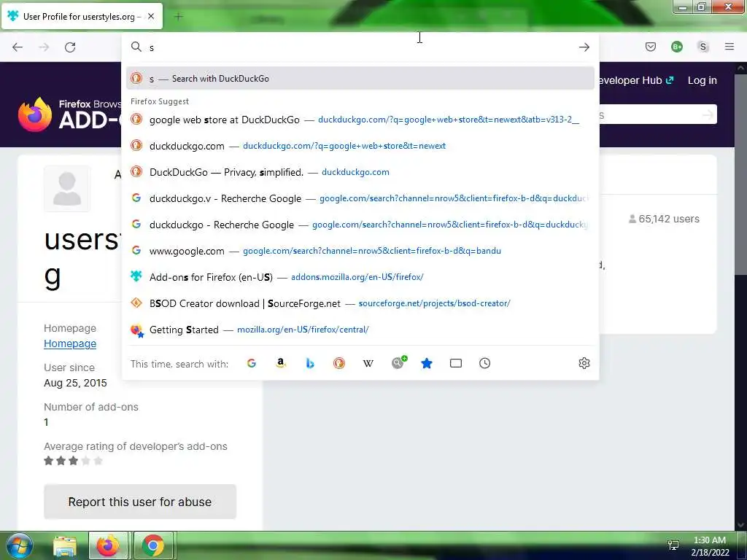The image size is (747, 560).
Task: Select the User Profile for userstyles.org tab
Action: point(82,16)
